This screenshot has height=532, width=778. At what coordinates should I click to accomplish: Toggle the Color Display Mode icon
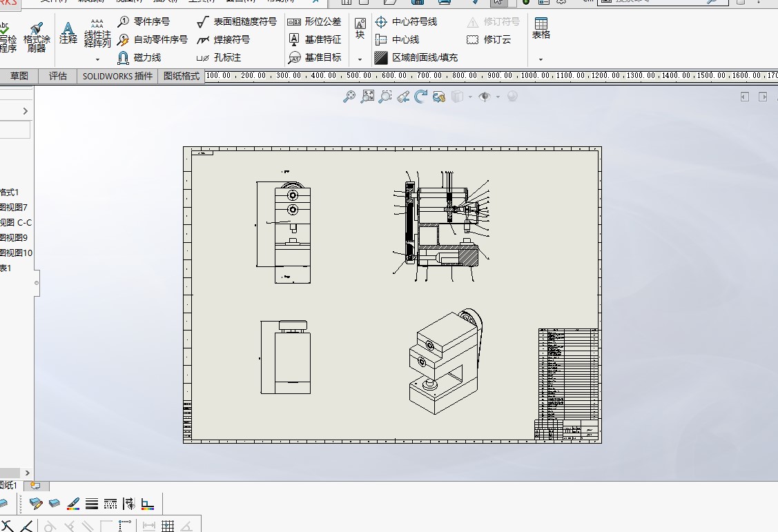147,504
